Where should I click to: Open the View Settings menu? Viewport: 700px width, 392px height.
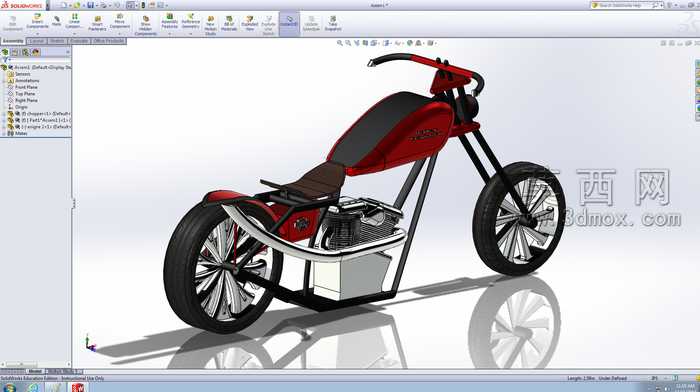pos(431,43)
